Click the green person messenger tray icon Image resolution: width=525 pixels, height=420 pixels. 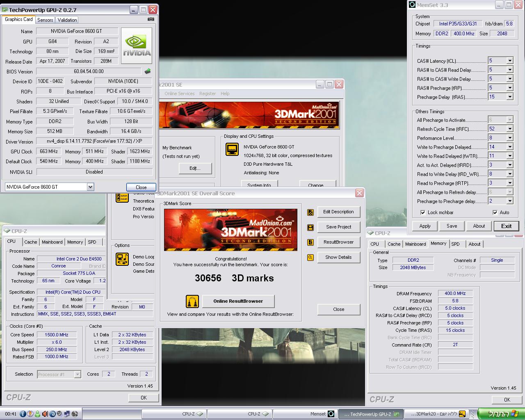point(38,414)
